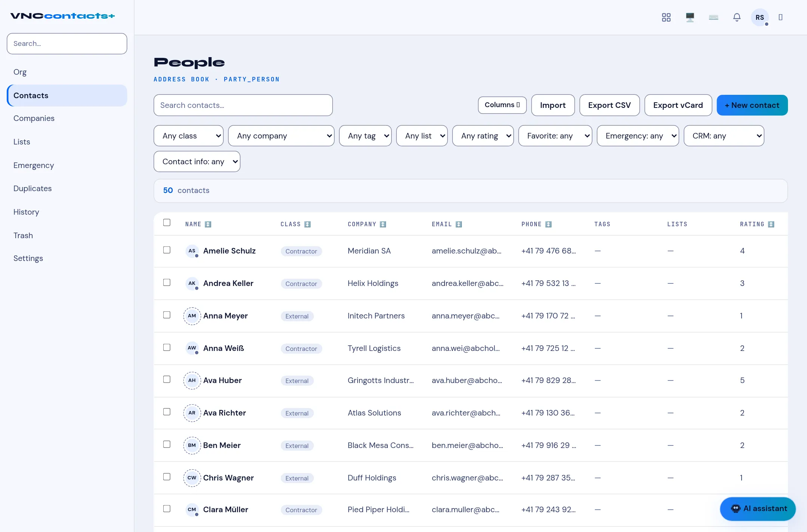Click the keyboard icon in header
807x532 pixels.
pyautogui.click(x=714, y=17)
